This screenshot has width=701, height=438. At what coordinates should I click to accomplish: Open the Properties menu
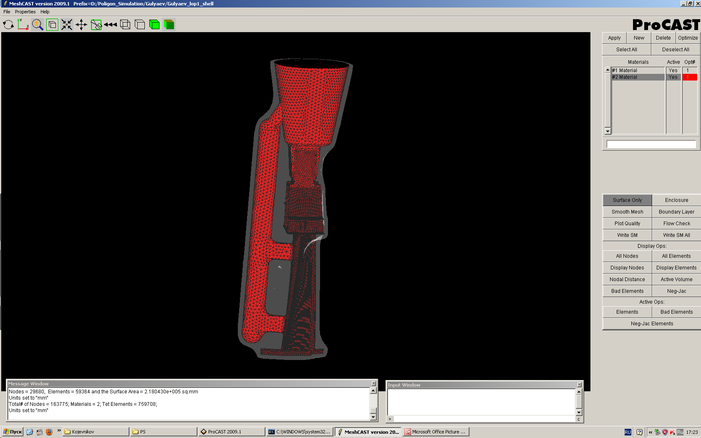pyautogui.click(x=25, y=11)
